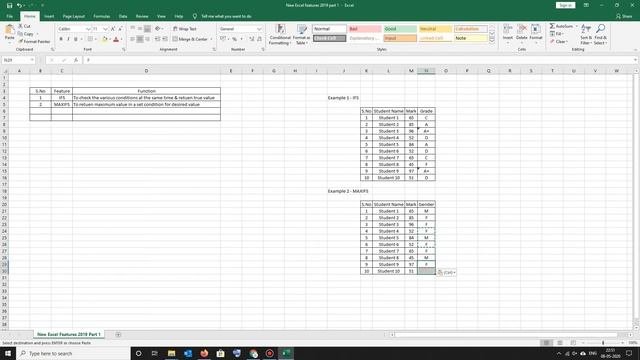Click the AutoSum sigma icon
This screenshot has height=360, width=640.
552,26
